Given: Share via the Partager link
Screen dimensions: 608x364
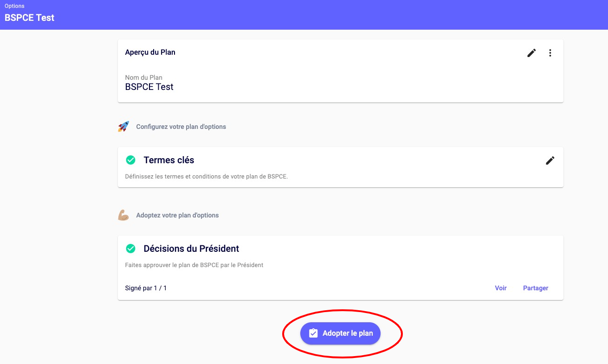Looking at the screenshot, I should click(536, 288).
